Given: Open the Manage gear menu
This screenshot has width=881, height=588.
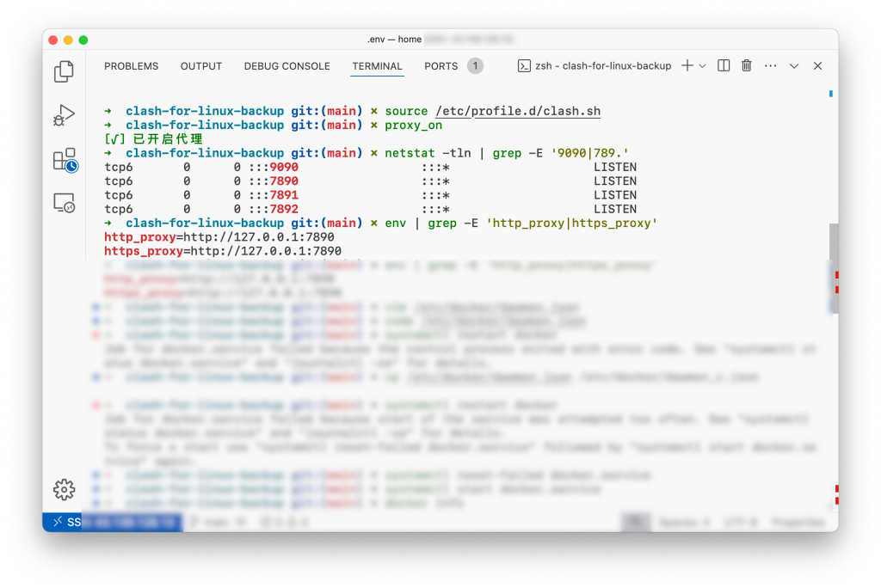Looking at the screenshot, I should (64, 489).
